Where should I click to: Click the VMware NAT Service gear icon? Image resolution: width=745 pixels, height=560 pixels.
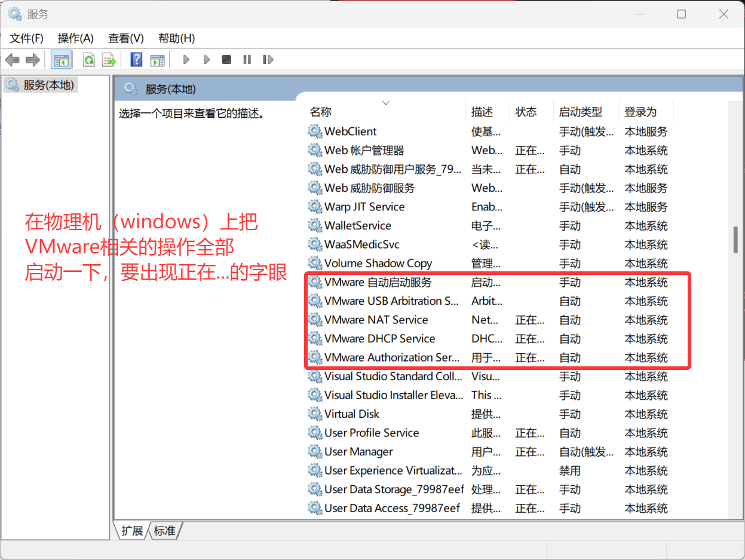coord(315,320)
